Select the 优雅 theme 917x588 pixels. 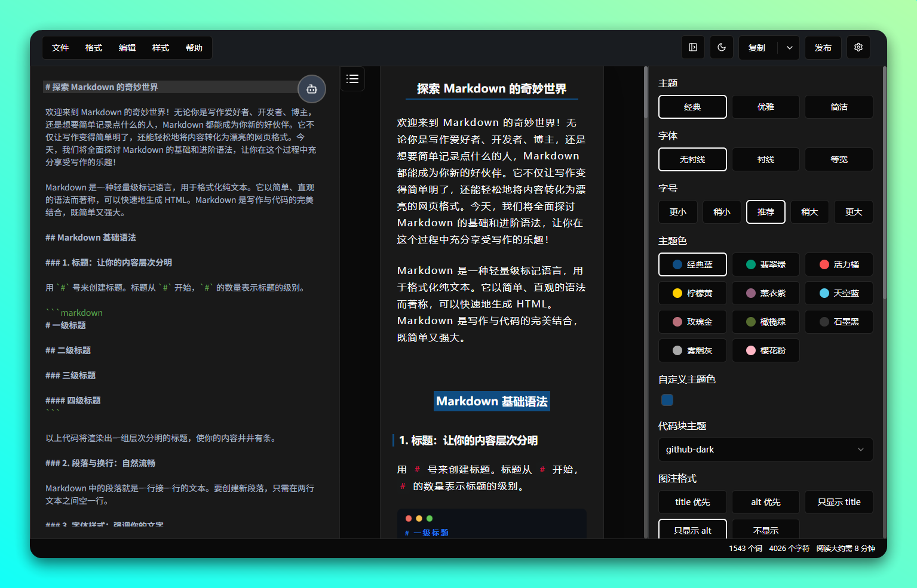pos(766,107)
